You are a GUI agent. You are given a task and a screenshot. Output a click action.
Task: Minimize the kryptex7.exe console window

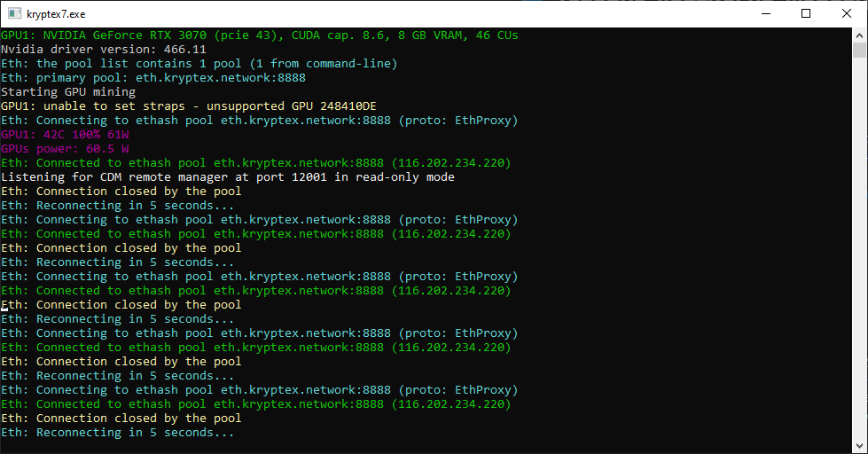[764, 13]
